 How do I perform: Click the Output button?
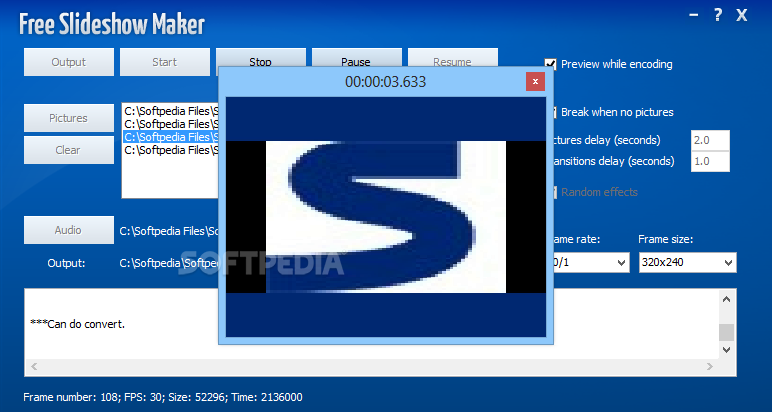pos(69,62)
